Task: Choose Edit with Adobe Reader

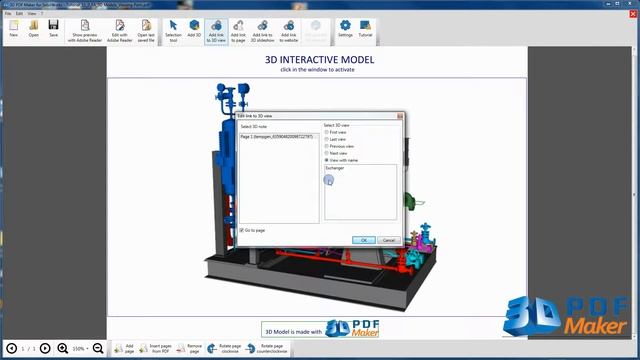Action: pos(120,31)
